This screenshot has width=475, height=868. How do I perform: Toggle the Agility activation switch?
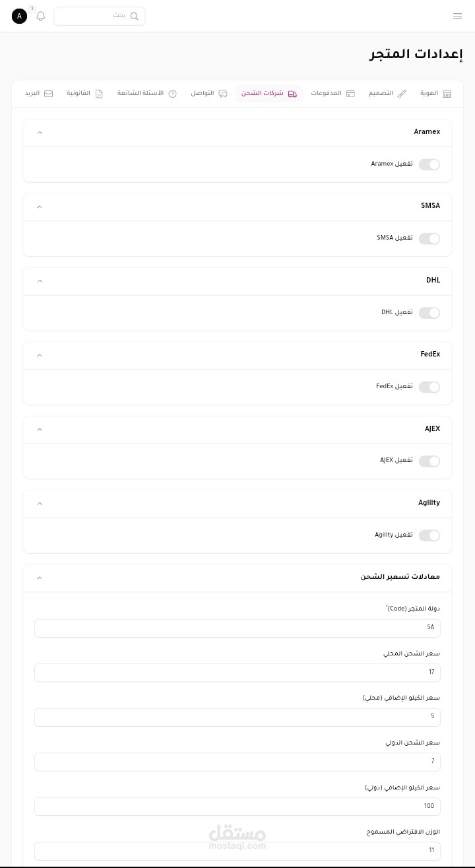(x=429, y=535)
